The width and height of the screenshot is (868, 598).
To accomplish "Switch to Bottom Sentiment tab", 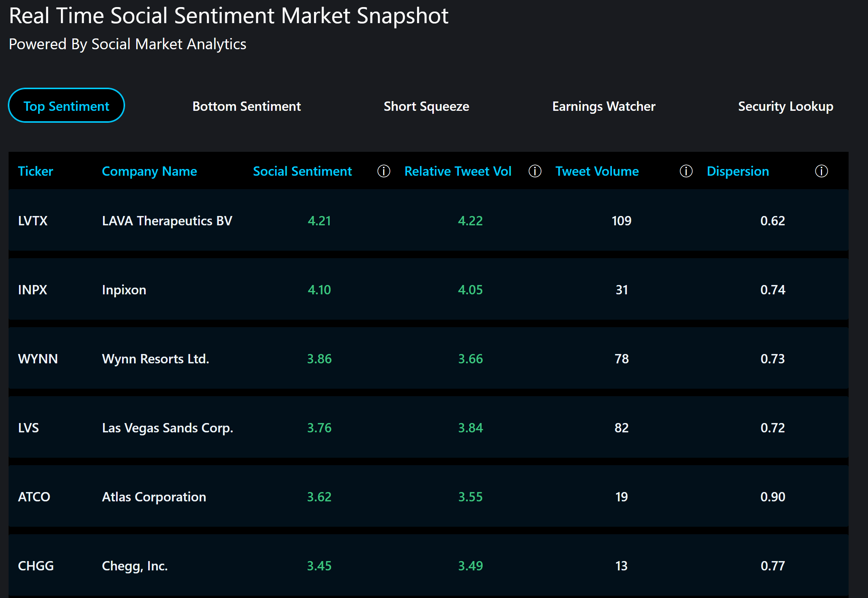I will pos(246,106).
